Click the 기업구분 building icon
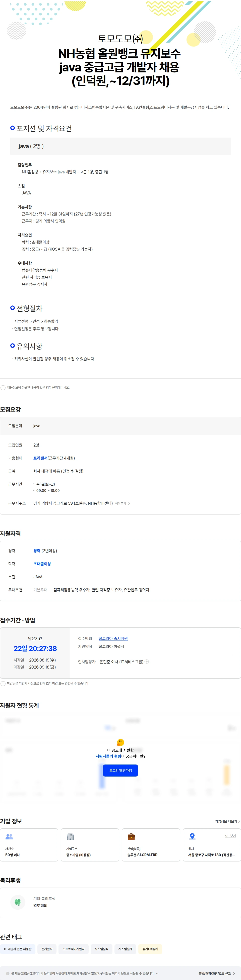The width and height of the screenshot is (241, 980). click(x=70, y=837)
